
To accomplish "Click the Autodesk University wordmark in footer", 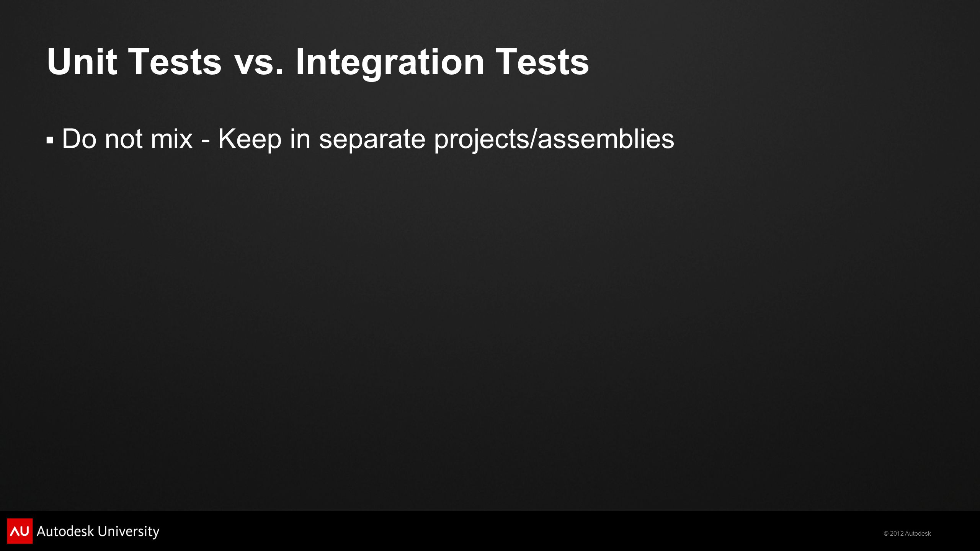I will pyautogui.click(x=98, y=531).
